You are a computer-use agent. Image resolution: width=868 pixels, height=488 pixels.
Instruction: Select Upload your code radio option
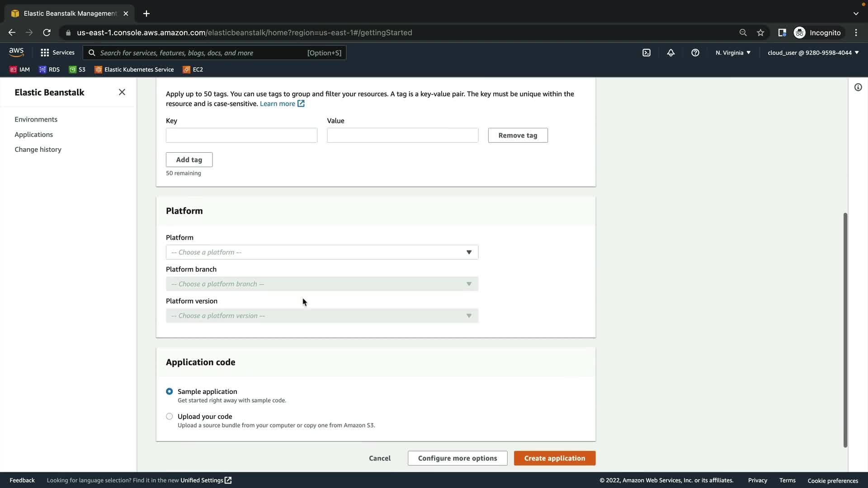pyautogui.click(x=170, y=416)
